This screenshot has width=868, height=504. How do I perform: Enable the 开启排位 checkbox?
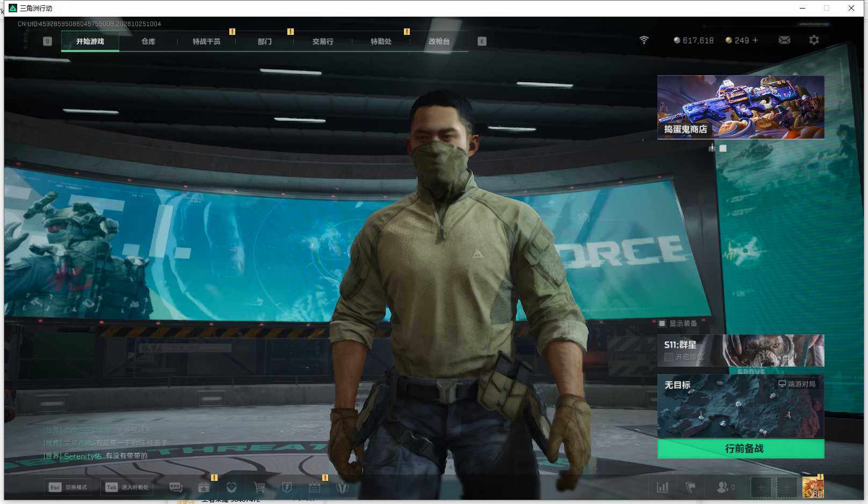click(x=669, y=357)
